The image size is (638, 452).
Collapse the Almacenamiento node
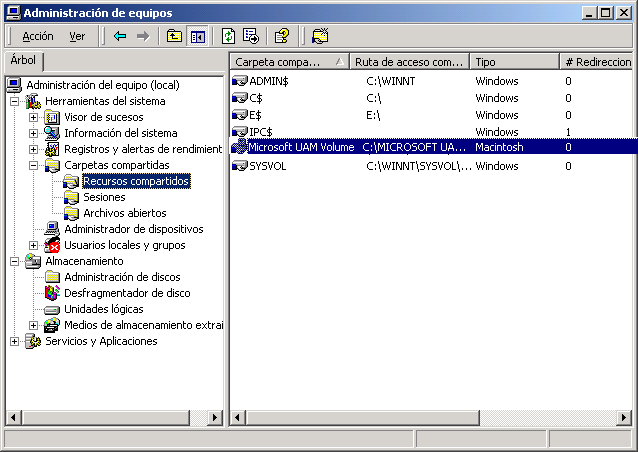pyautogui.click(x=15, y=261)
